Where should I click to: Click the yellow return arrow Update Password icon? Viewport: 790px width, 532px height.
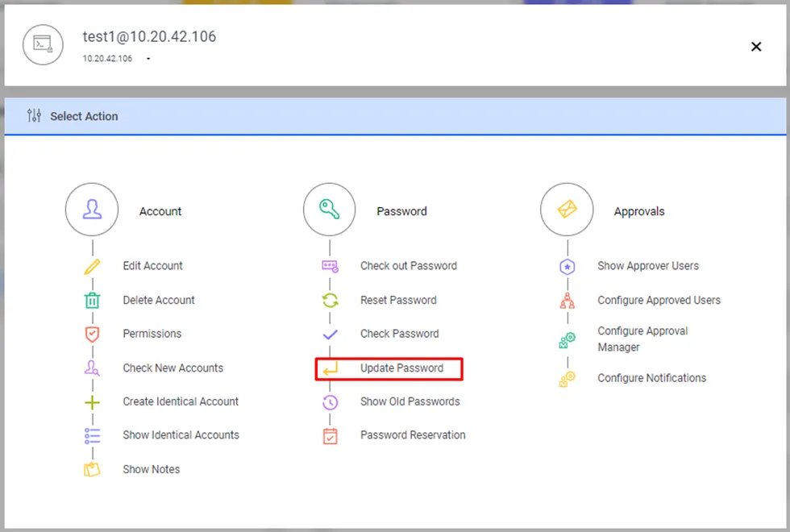[x=330, y=370]
